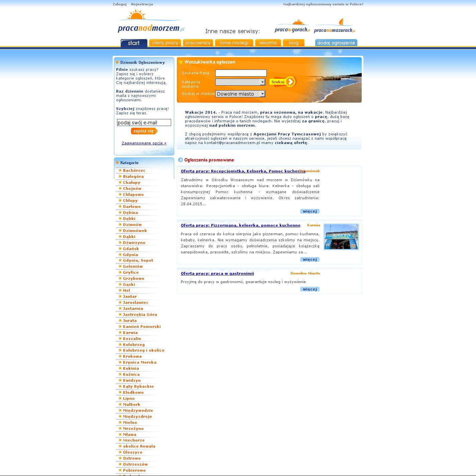Image resolution: width=476 pixels, height=476 pixels.
Task: Click the pracanadmorzem.pl sun logo
Action: 151,22
